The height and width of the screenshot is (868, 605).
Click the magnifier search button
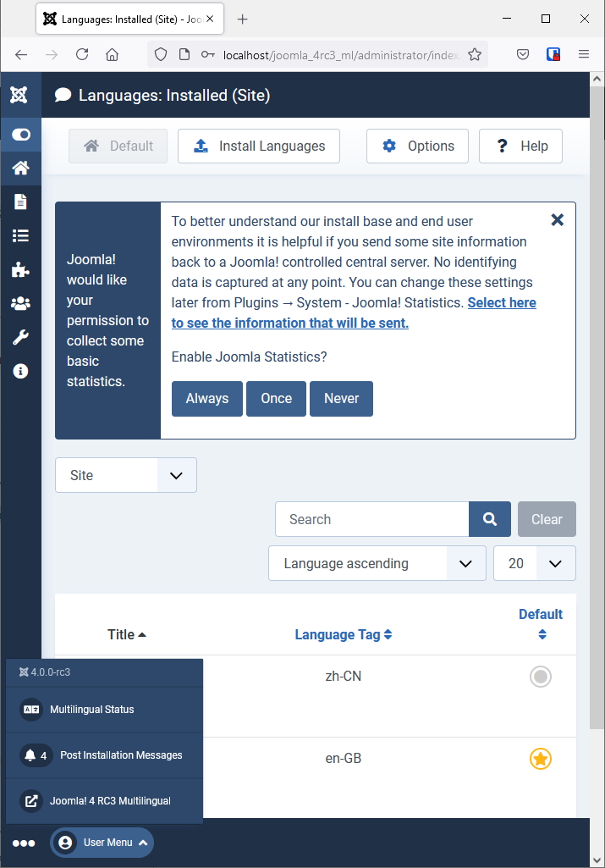pos(490,519)
